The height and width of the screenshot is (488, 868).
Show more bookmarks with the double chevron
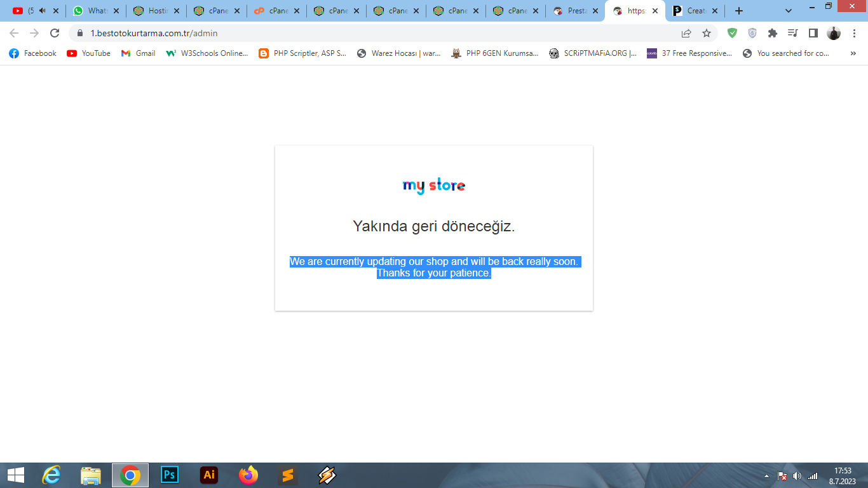[x=853, y=53]
